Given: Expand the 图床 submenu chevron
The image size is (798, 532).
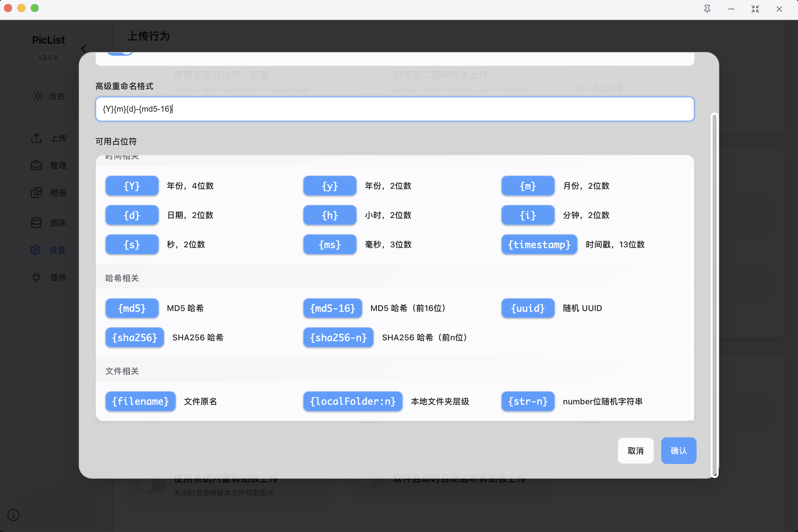Looking at the screenshot, I should [83, 223].
